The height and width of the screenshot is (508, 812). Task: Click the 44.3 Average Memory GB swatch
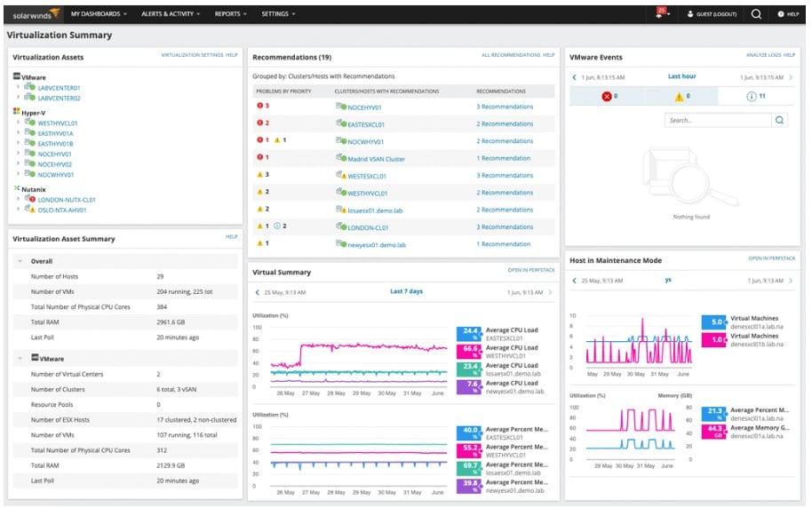[x=714, y=432]
